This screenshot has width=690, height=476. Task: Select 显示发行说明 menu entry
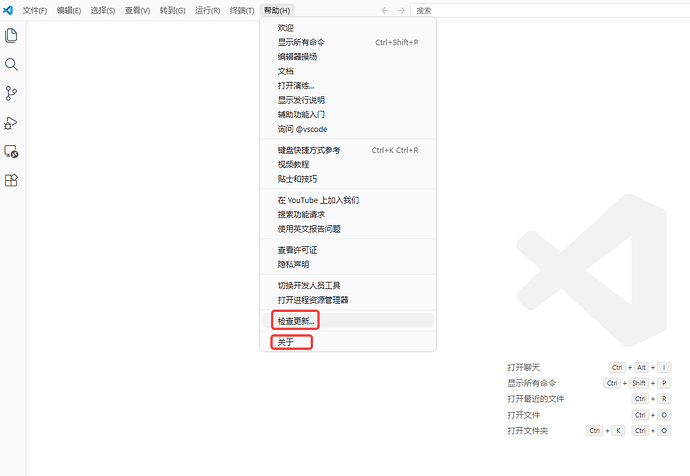pos(348,100)
